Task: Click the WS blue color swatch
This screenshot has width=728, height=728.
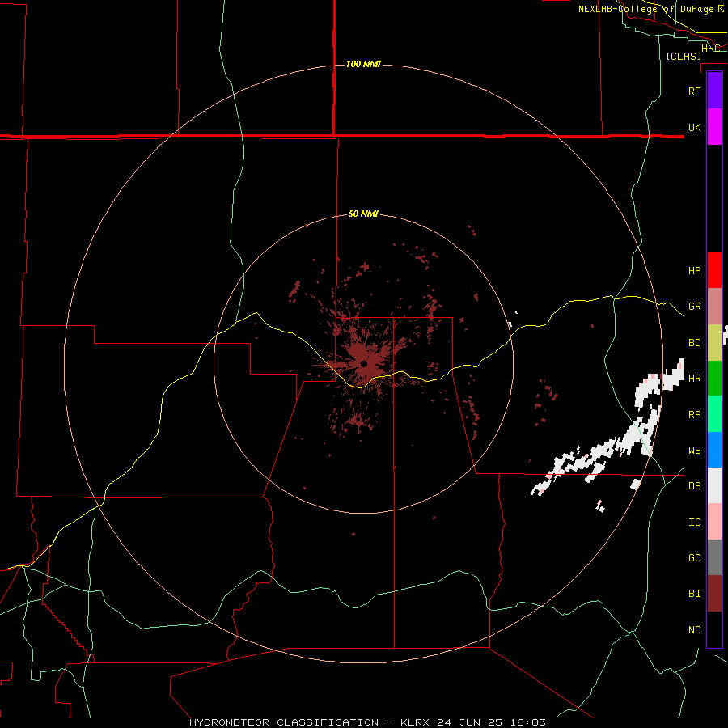Action: pyautogui.click(x=714, y=450)
